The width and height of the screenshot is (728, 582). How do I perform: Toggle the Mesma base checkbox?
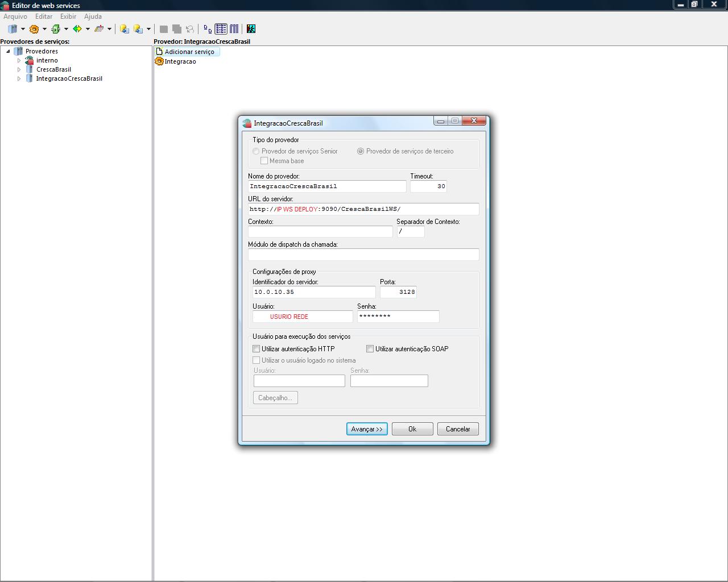(264, 161)
